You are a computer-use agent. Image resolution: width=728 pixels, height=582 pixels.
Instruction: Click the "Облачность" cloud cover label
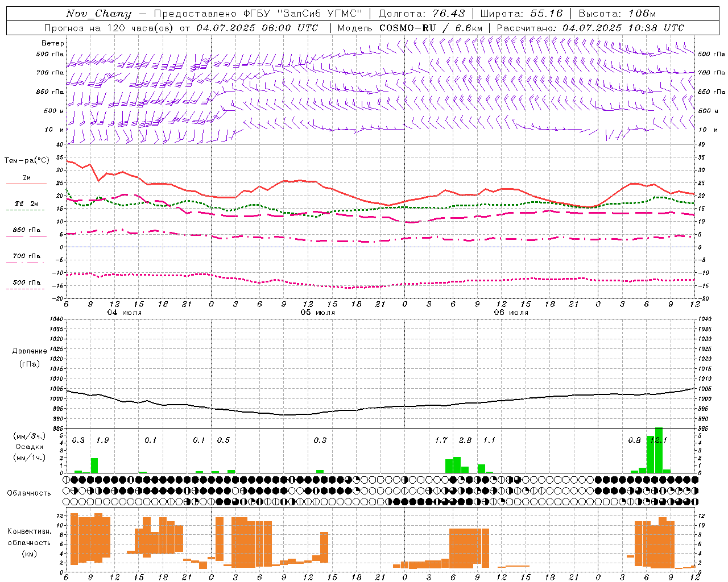pos(29,493)
